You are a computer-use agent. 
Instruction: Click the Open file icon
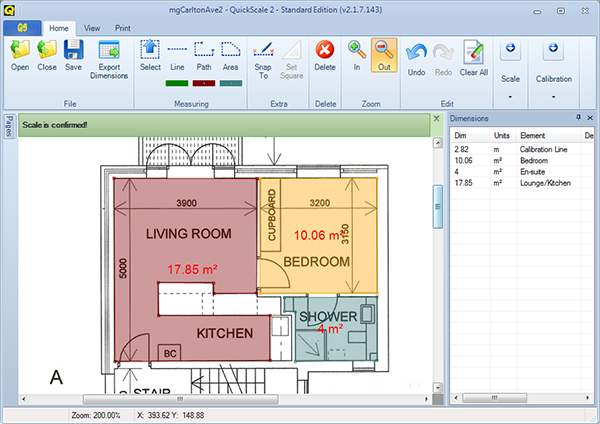pyautogui.click(x=20, y=55)
